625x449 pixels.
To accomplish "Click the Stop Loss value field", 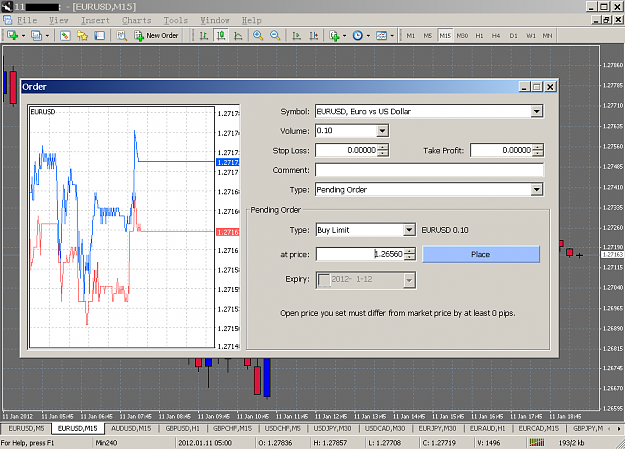I will click(346, 150).
